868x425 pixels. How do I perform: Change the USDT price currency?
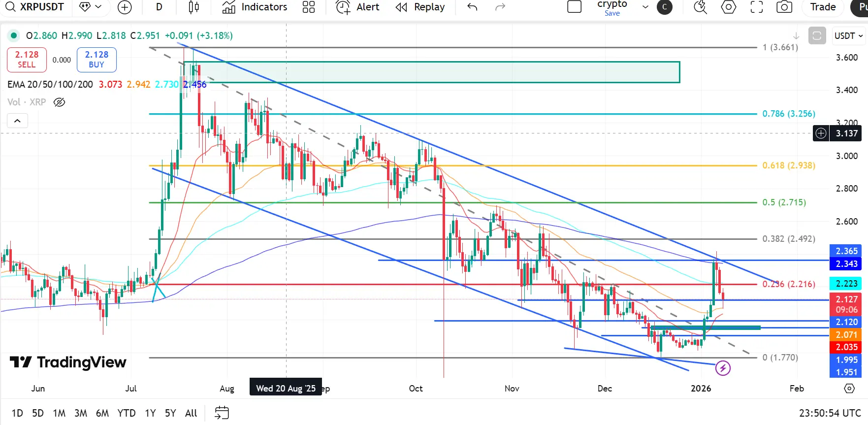click(849, 36)
